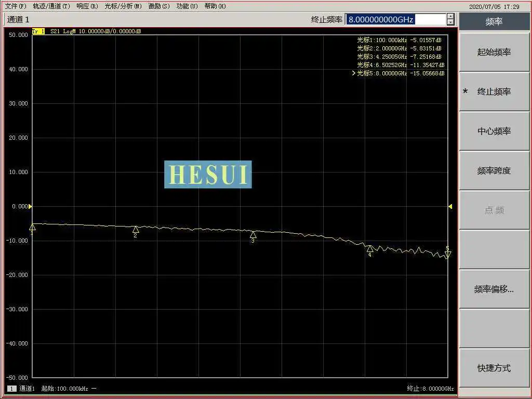Increase stop frequency with up stepper arrow
Viewport: 532px width, 399px height.
[450, 16]
